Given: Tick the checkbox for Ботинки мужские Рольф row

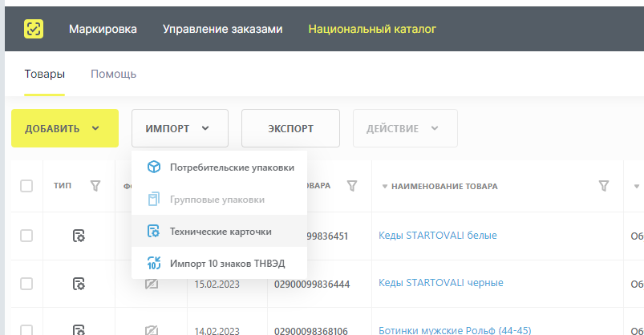Looking at the screenshot, I should (x=26, y=329).
